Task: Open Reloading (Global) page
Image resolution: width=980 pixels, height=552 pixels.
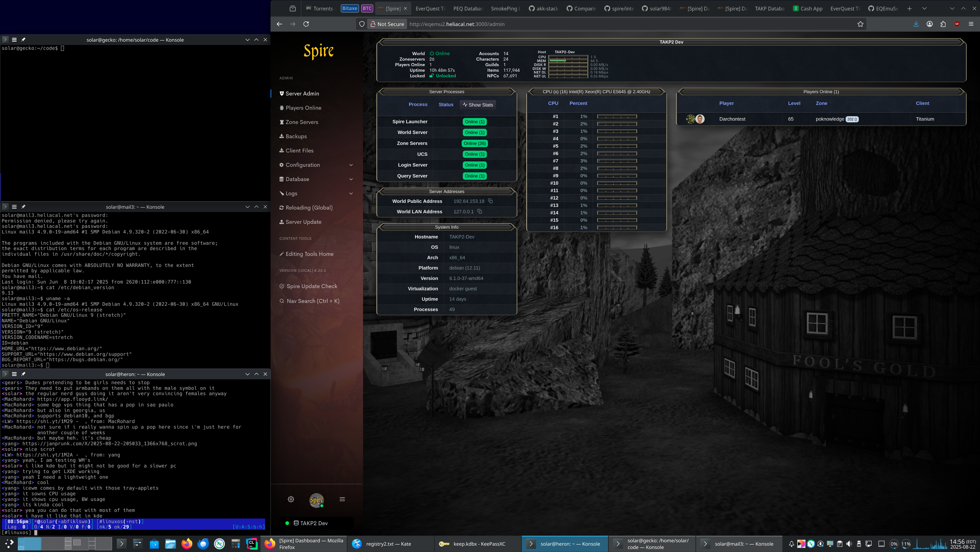Action: 306,207
